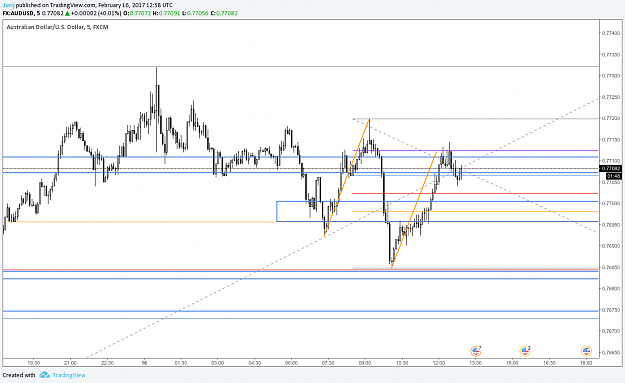Click the 18:00 time axis label

point(586,363)
